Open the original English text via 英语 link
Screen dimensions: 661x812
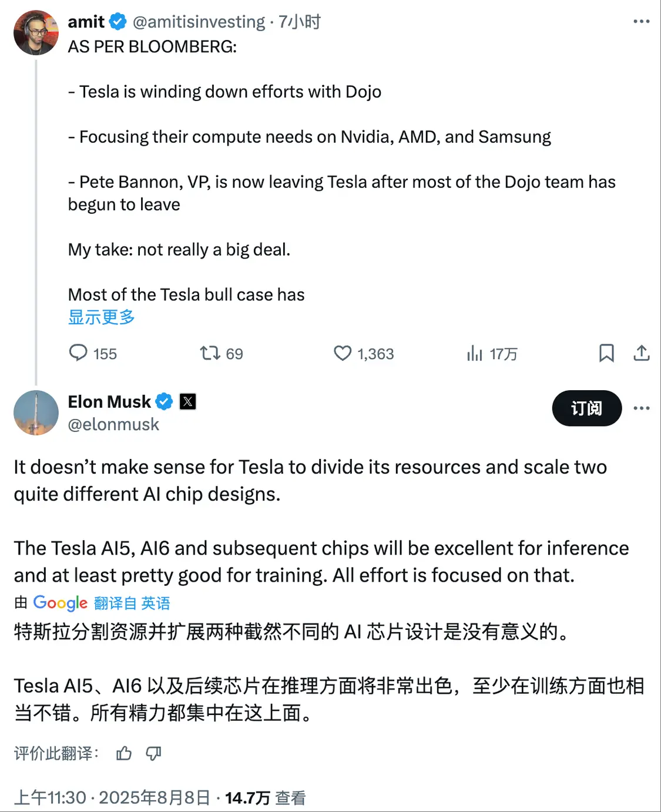point(156,602)
